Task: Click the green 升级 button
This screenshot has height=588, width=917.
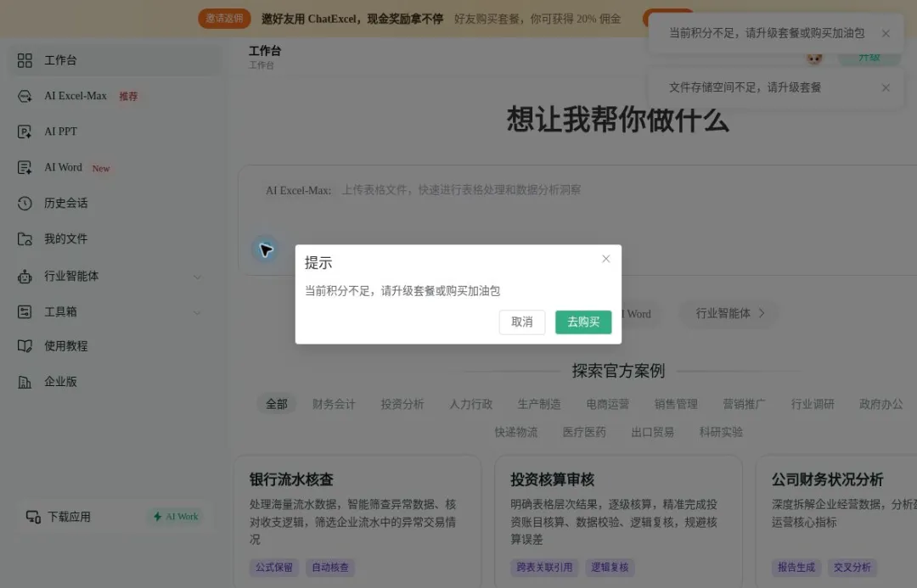Action: point(869,58)
